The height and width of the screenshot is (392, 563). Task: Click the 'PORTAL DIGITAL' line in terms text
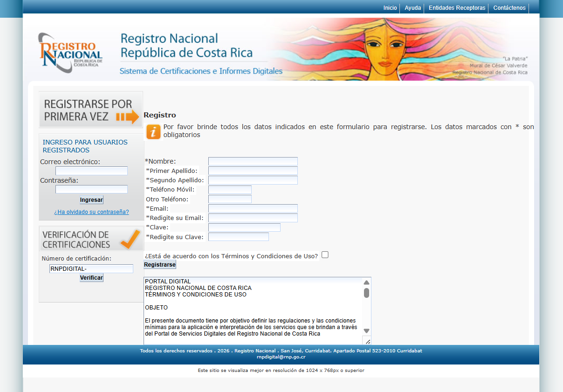click(x=168, y=282)
